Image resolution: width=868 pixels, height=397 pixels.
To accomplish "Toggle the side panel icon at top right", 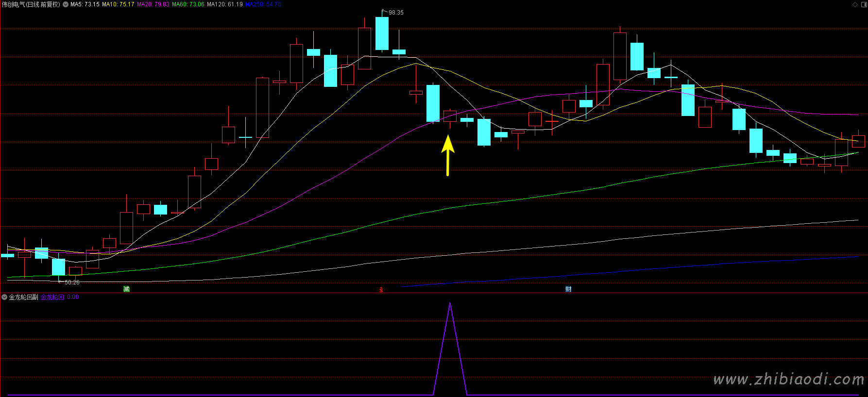I will 863,4.
